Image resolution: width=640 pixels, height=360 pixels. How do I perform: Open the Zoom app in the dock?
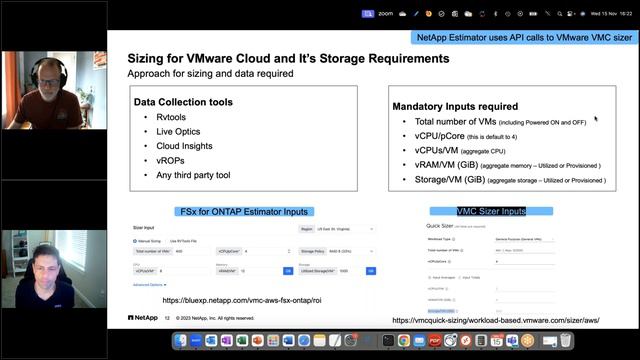[x=196, y=341]
